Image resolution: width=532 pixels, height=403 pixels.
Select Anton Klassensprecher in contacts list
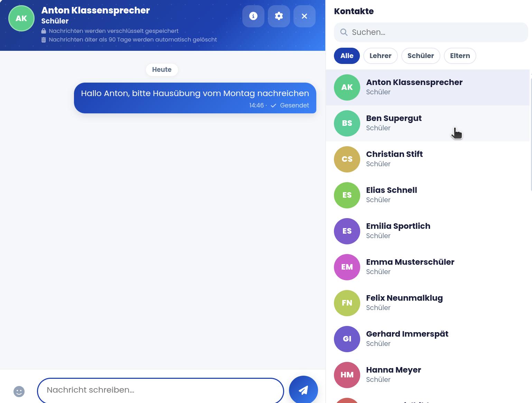[x=428, y=87]
